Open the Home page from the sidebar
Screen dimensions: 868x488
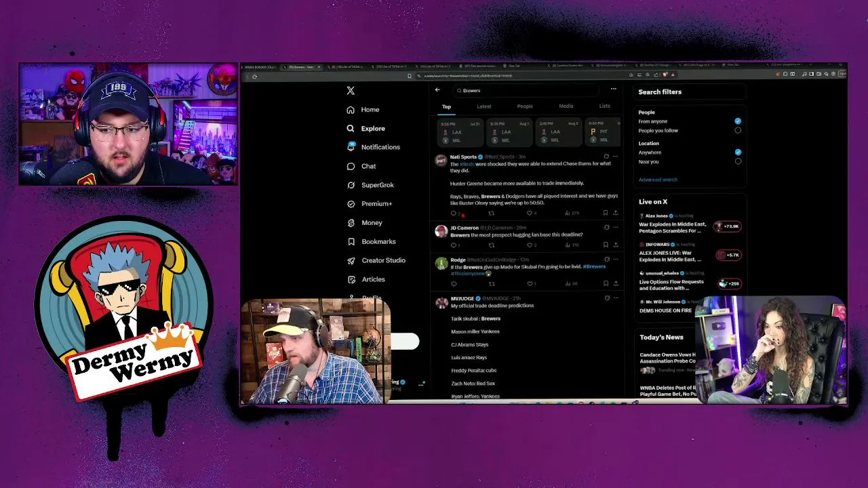click(363, 110)
